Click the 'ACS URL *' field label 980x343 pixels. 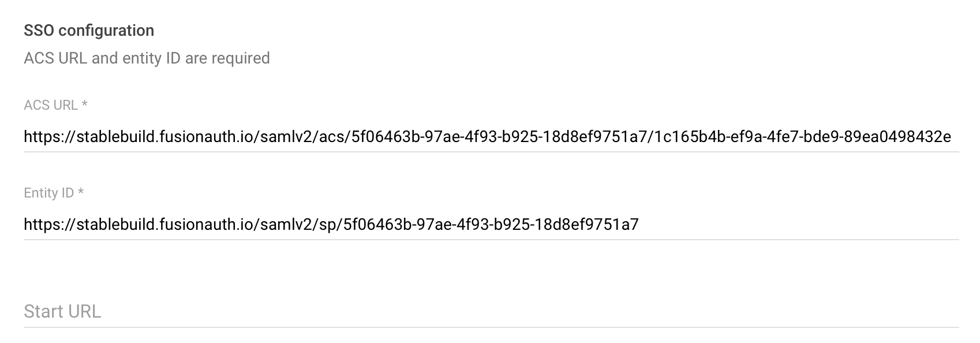coord(51,105)
